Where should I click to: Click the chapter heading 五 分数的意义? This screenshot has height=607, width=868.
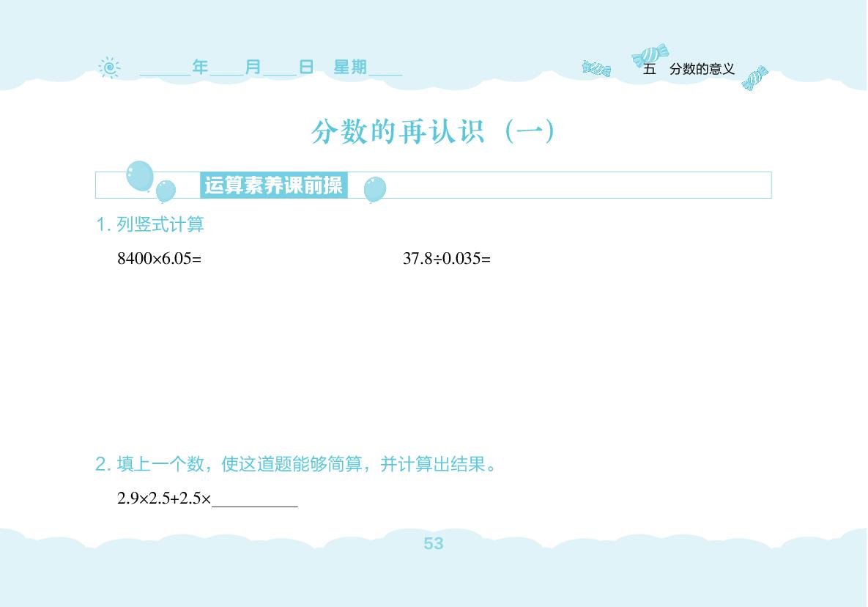[689, 69]
